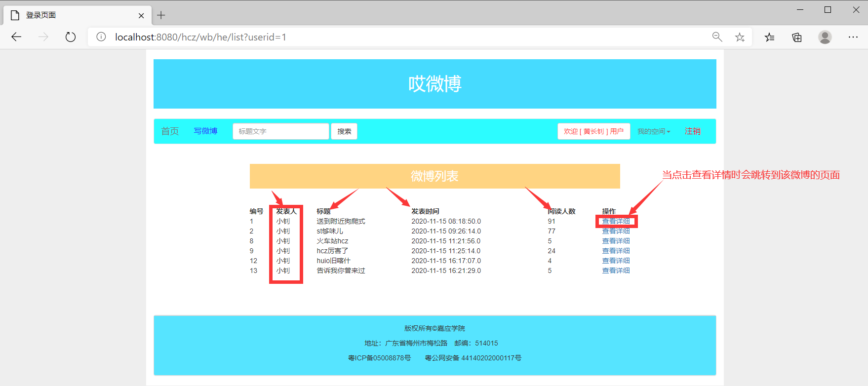Open 查看详细 for st够味儿
Screen dimensions: 868x386
point(616,231)
